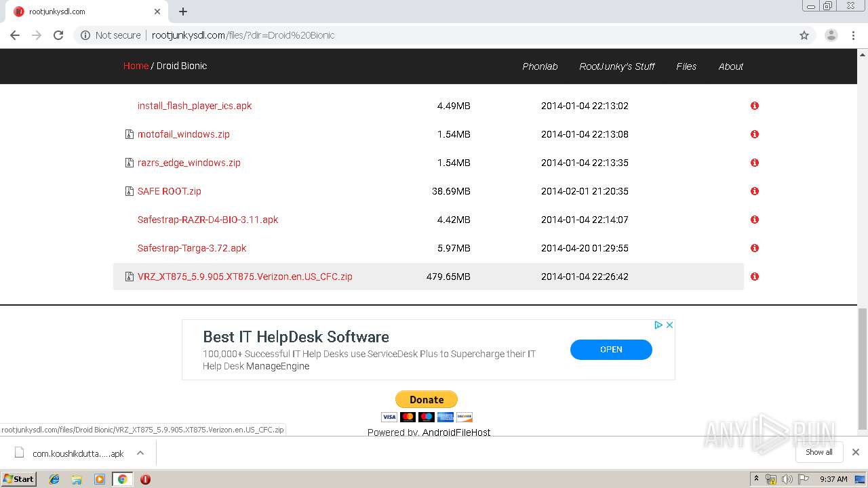868x488 pixels.
Task: Show info for motofail_windows.zip
Action: [755, 134]
